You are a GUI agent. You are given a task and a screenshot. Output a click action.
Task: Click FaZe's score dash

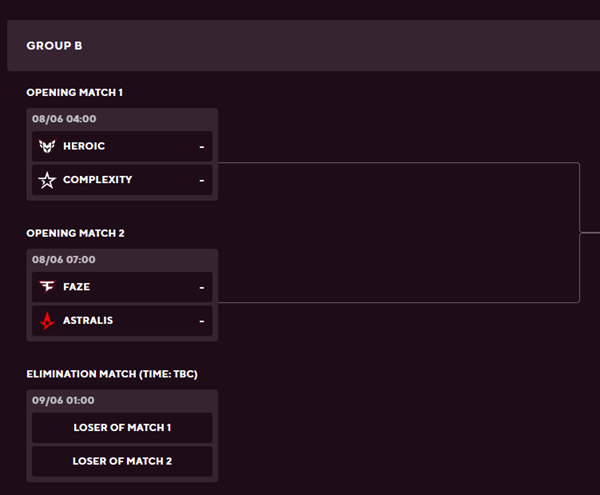point(202,288)
